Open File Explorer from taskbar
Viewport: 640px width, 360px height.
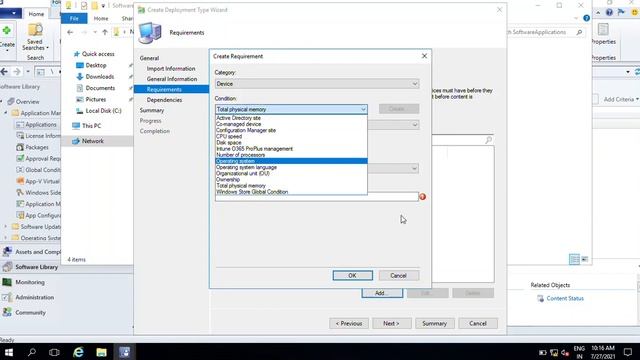coord(101,352)
